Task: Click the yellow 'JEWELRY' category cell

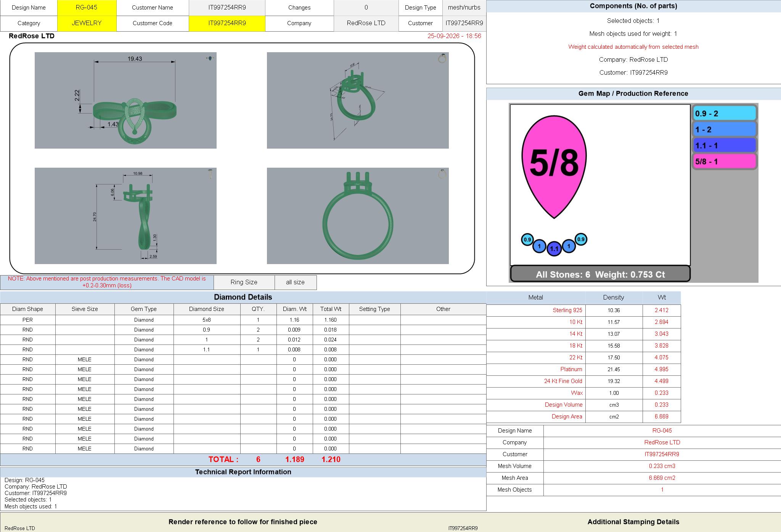Action: 87,23
